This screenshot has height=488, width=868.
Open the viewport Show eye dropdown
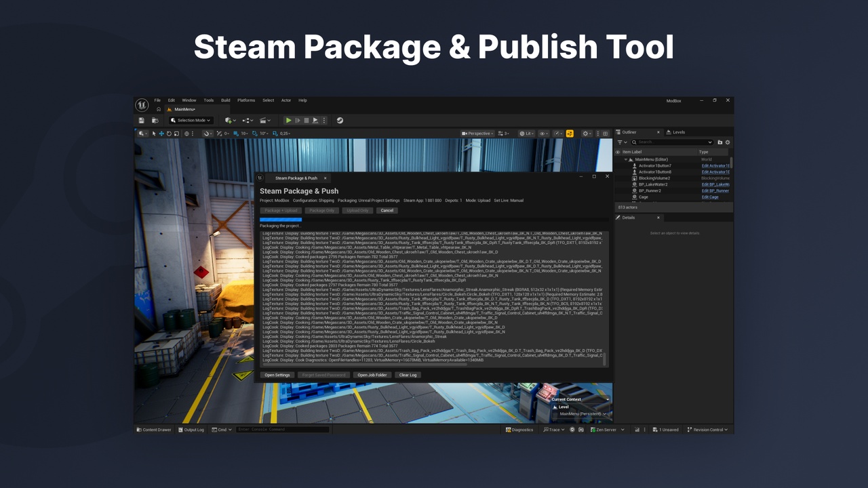(x=544, y=134)
